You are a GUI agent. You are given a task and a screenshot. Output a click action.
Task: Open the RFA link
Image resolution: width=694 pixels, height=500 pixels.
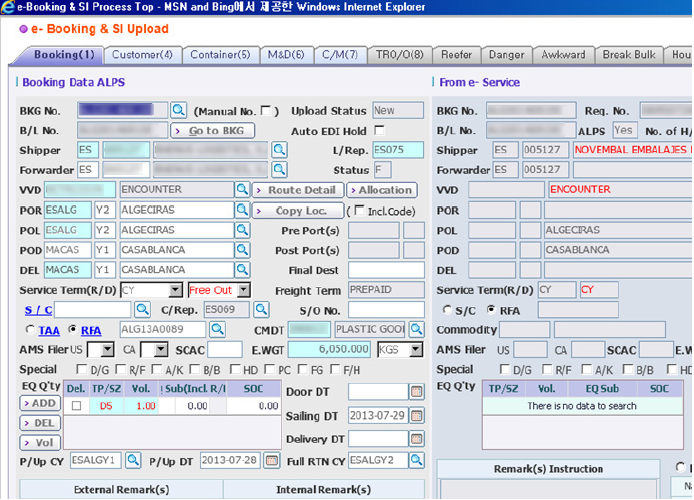tap(91, 330)
